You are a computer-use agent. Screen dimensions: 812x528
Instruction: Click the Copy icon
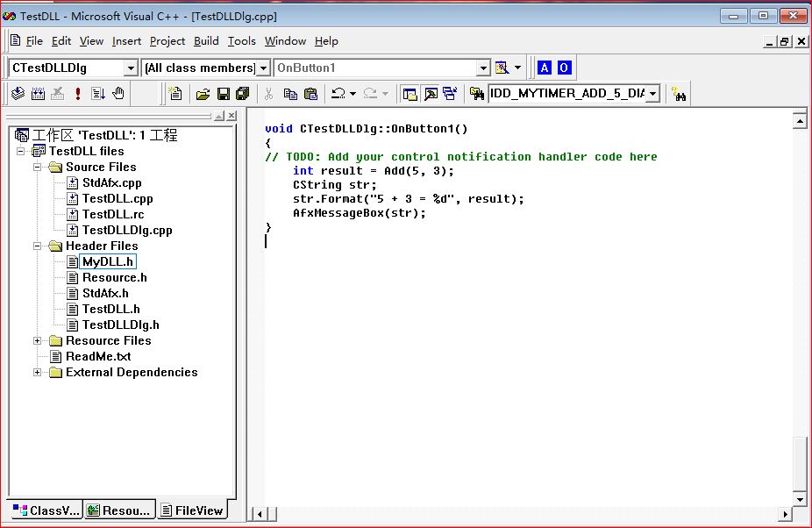290,94
